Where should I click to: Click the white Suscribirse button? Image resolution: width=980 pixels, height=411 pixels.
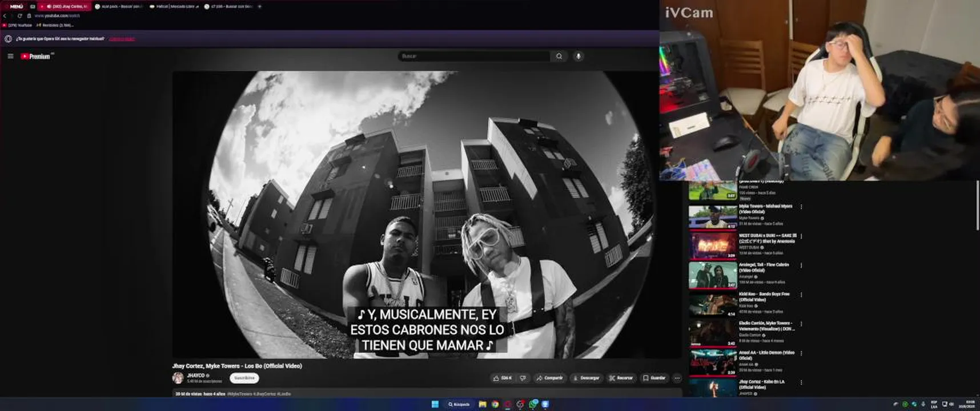pyautogui.click(x=244, y=378)
